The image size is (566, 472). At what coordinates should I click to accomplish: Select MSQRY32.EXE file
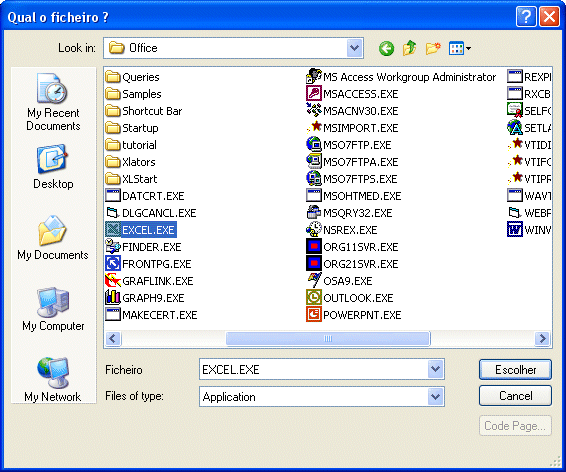pos(349,213)
